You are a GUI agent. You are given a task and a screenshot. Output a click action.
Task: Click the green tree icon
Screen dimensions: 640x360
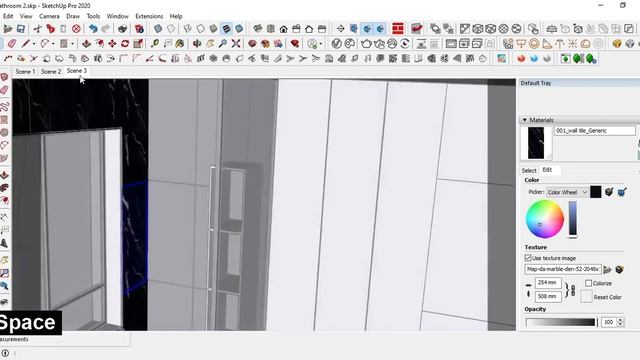point(578,58)
